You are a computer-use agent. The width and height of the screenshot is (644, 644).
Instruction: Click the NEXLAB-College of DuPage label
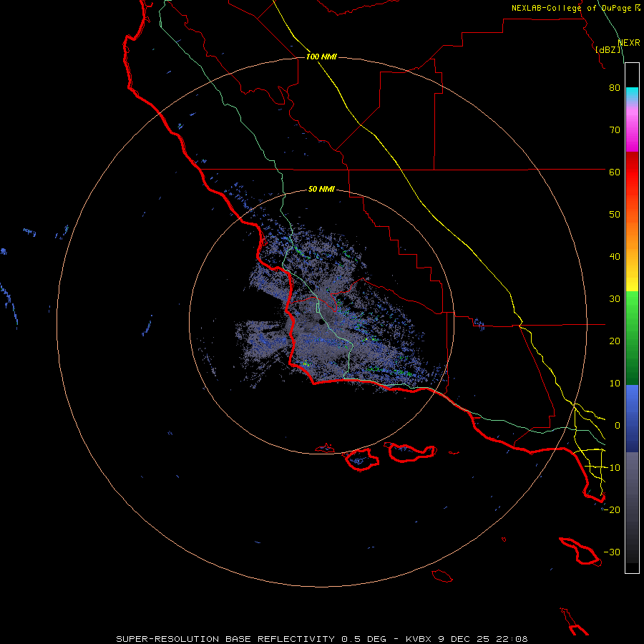click(572, 8)
